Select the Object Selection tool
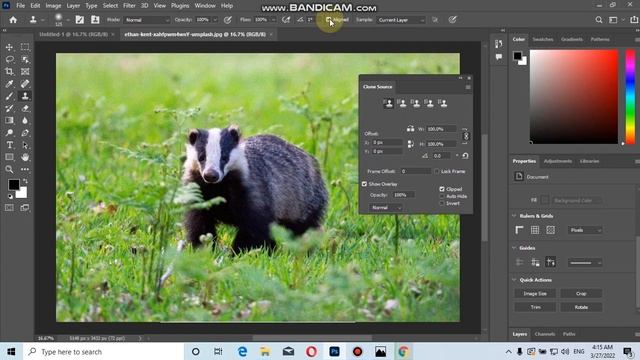This screenshot has height=360, width=640. 25,60
